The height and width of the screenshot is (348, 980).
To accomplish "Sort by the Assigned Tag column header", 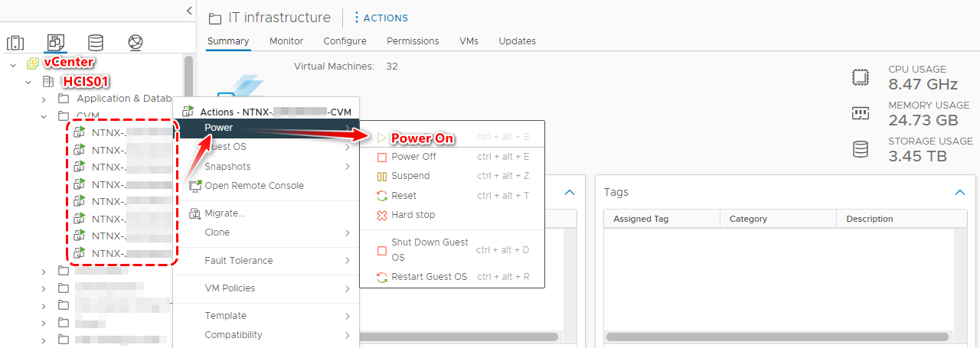I will [641, 219].
